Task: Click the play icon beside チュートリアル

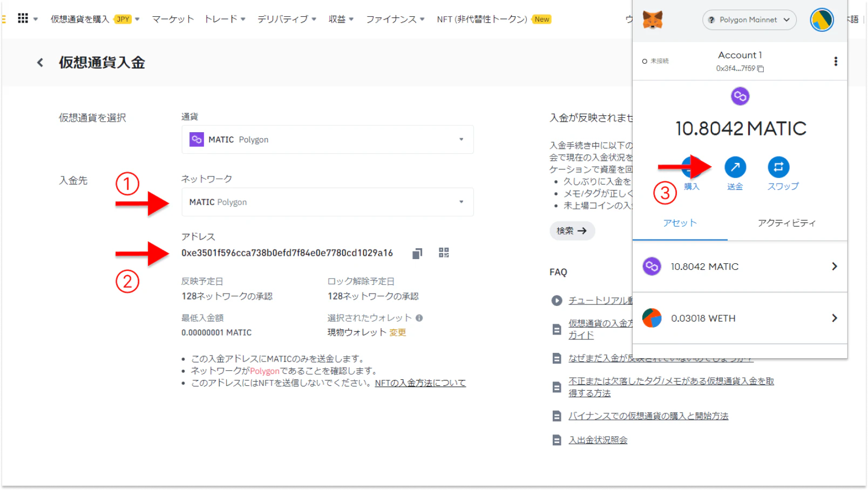Action: coord(557,301)
